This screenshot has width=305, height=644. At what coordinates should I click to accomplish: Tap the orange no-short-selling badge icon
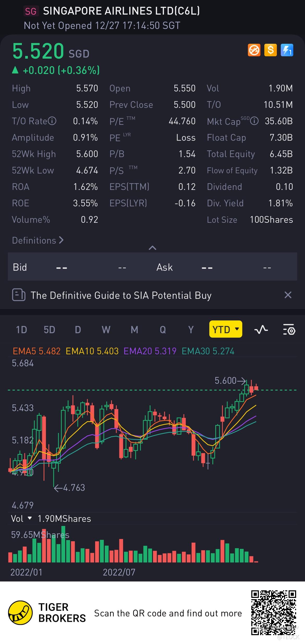[254, 50]
